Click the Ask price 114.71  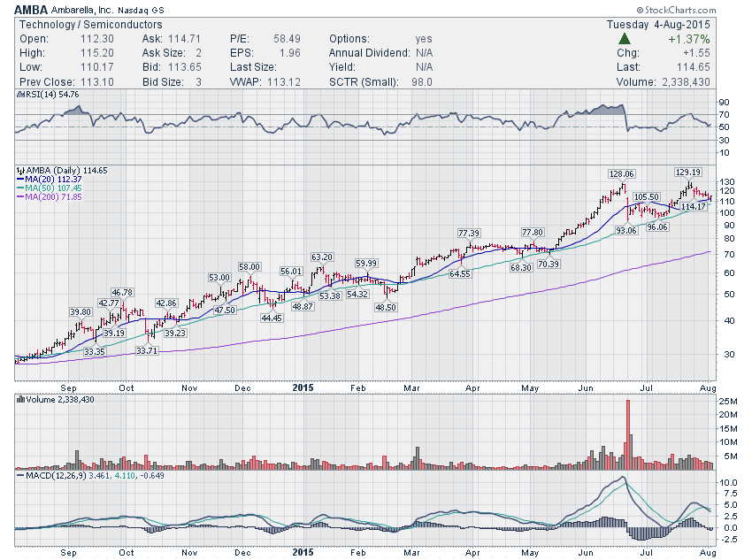[x=185, y=39]
